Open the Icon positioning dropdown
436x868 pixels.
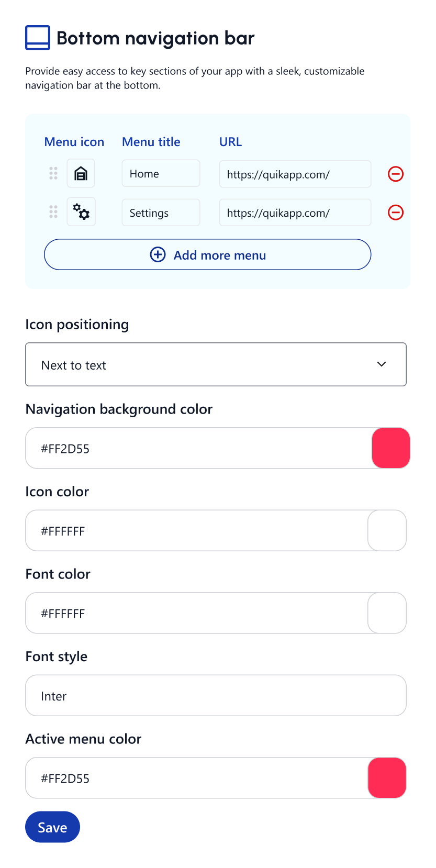click(216, 365)
